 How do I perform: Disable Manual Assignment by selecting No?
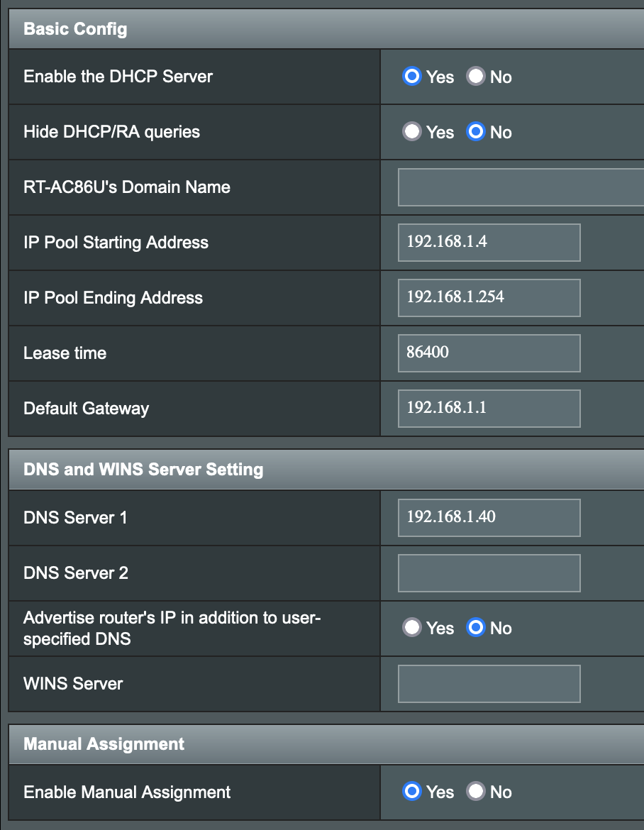pos(475,792)
